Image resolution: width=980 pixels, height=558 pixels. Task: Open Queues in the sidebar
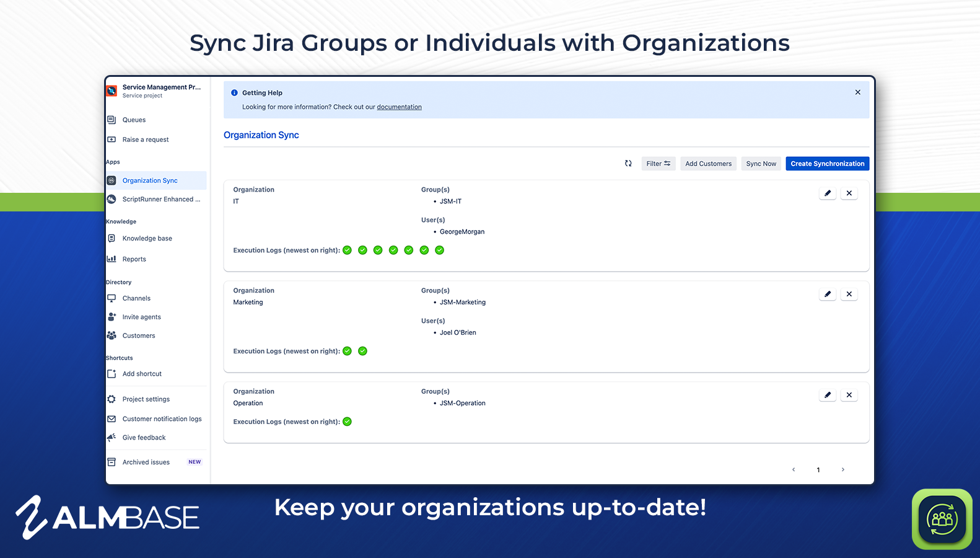point(134,120)
